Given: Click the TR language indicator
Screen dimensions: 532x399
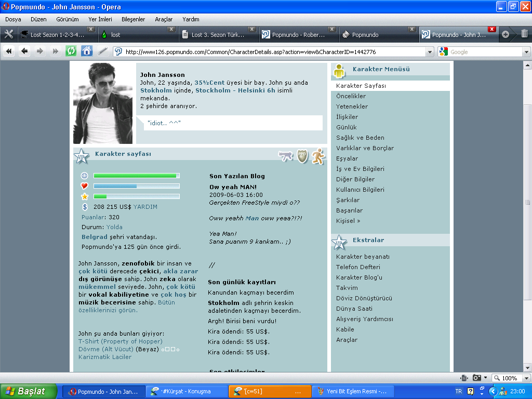Looking at the screenshot, I should pyautogui.click(x=458, y=391).
